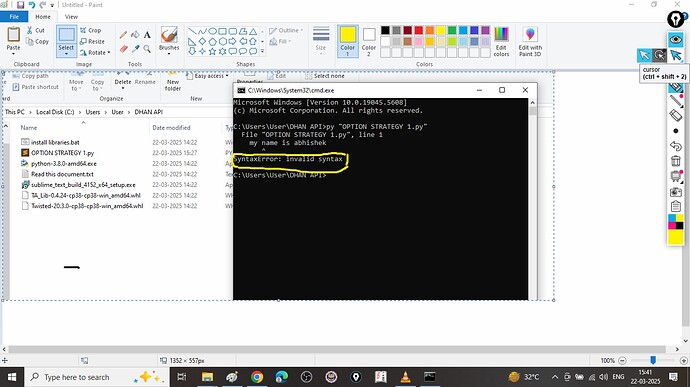The image size is (690, 387).
Task: Choose the Oval shape in Shapes gallery
Action: click(x=212, y=31)
